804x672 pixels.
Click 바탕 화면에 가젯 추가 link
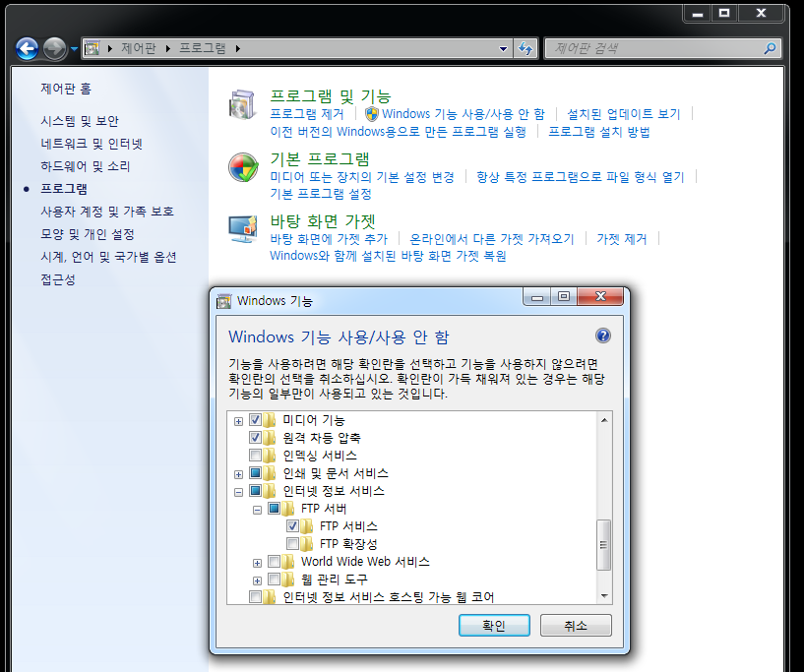[329, 239]
